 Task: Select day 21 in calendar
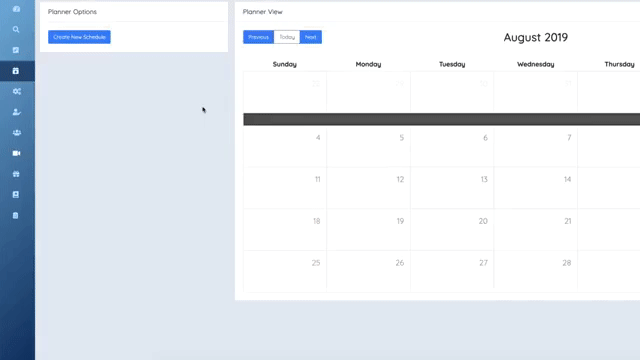click(536, 229)
